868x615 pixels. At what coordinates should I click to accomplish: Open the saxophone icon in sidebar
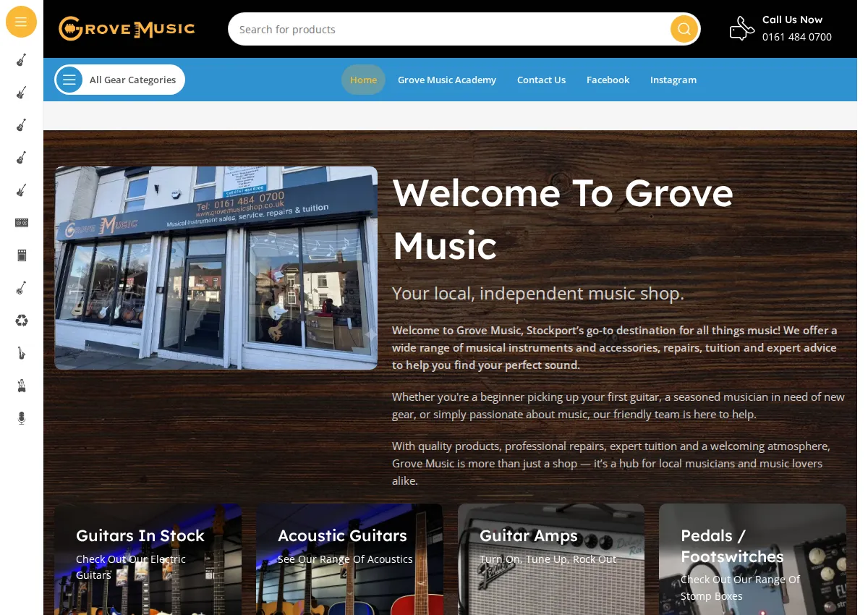point(22,353)
